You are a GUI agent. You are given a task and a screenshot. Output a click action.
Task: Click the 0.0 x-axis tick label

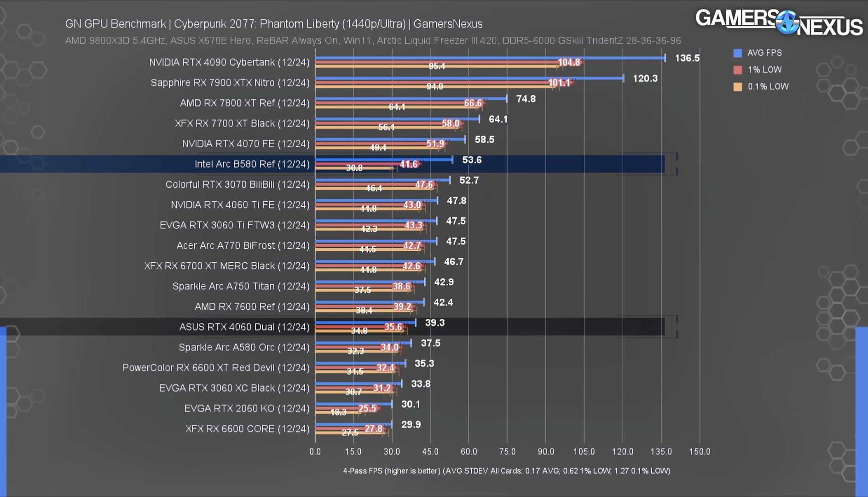coord(315,451)
